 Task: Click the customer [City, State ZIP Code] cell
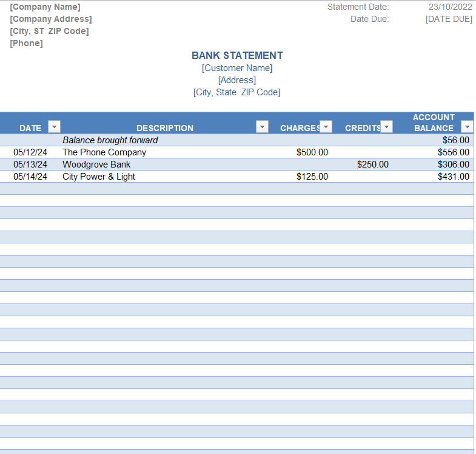tap(237, 92)
